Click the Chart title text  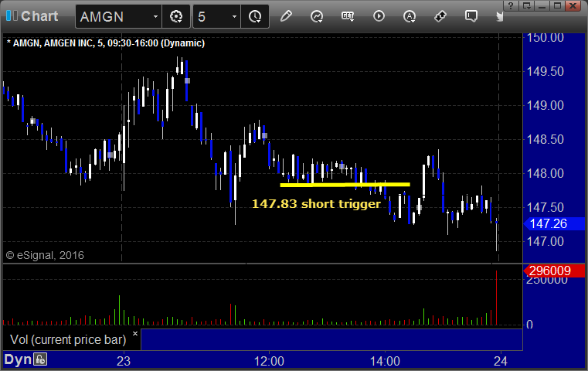(x=39, y=16)
